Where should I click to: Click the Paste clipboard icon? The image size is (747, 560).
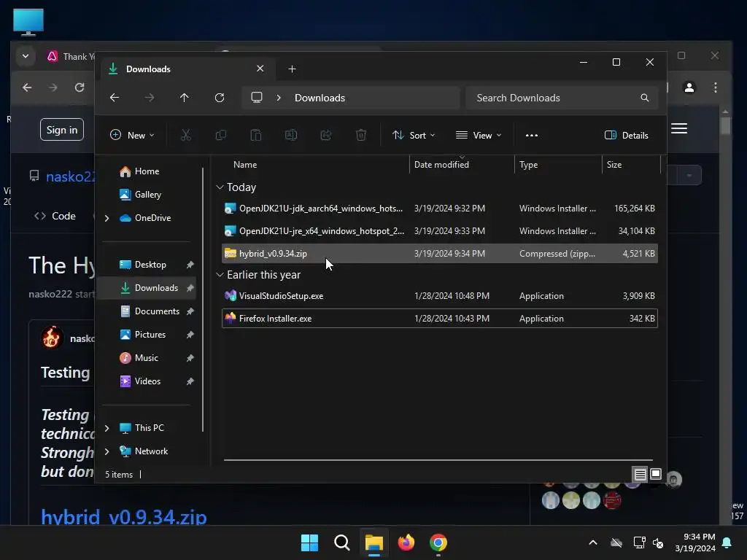pyautogui.click(x=256, y=135)
